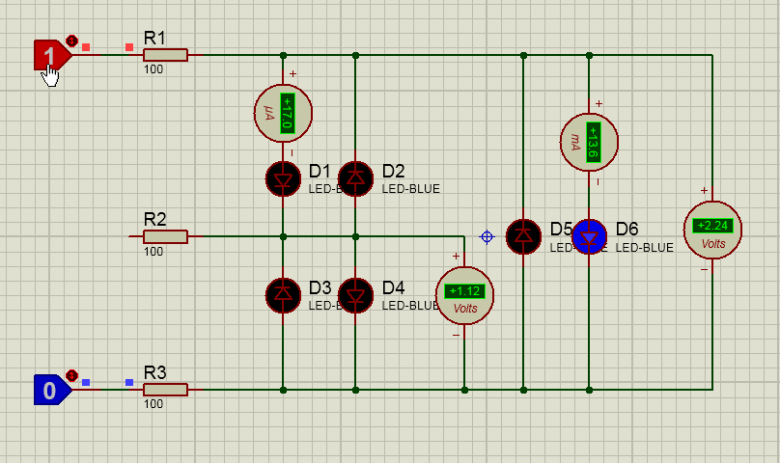Click the small actuator dot above logic state 1
The height and width of the screenshot is (463, 780).
[71, 41]
